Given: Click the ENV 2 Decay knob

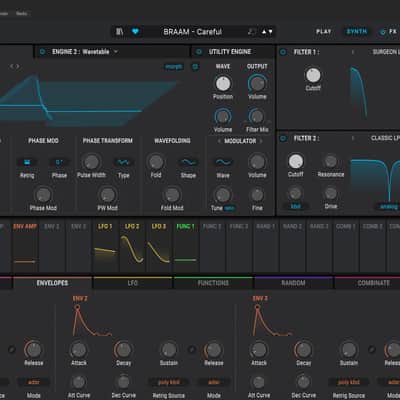Looking at the screenshot, I should click(123, 350).
